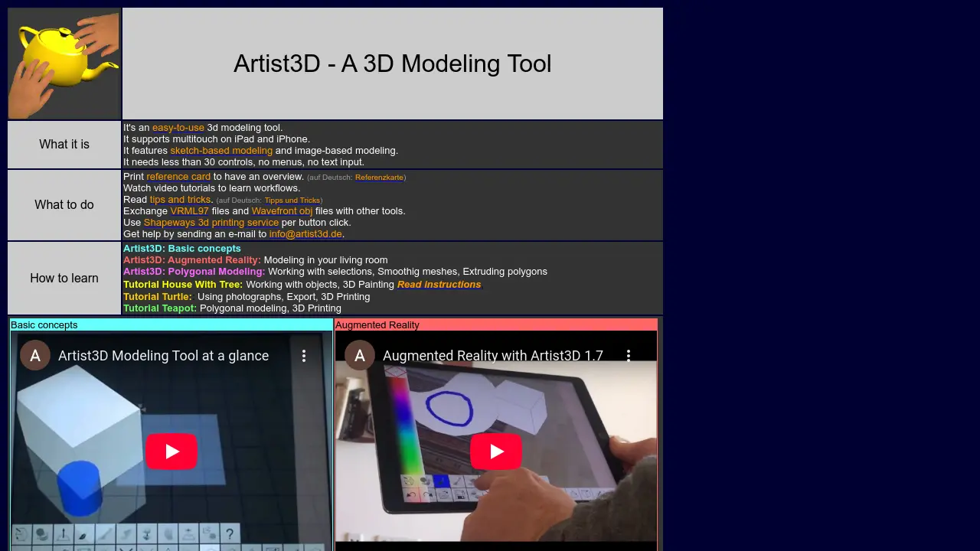Click the 'What to do' label

tap(64, 205)
